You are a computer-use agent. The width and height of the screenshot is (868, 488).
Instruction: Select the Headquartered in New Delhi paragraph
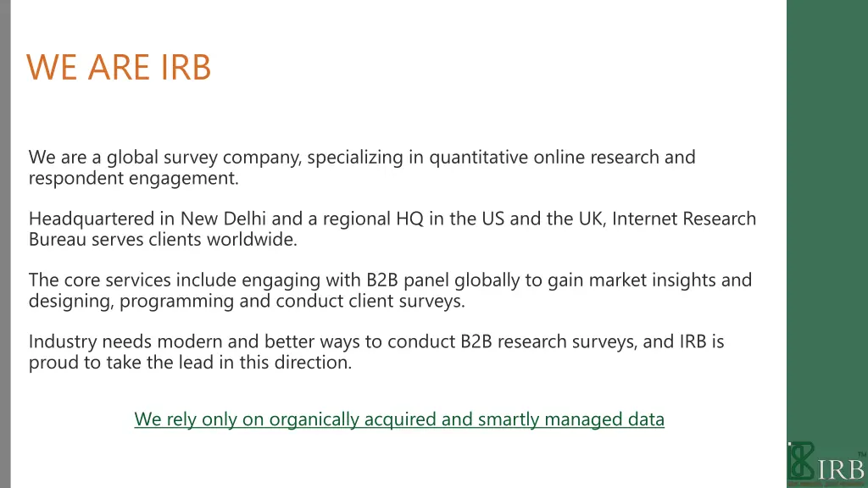pyautogui.click(x=392, y=229)
